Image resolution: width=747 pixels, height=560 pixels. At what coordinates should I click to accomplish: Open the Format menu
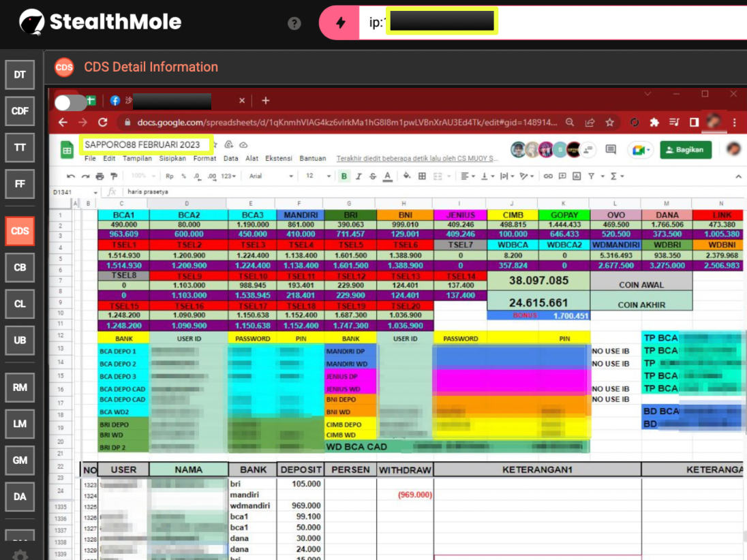pos(204,158)
